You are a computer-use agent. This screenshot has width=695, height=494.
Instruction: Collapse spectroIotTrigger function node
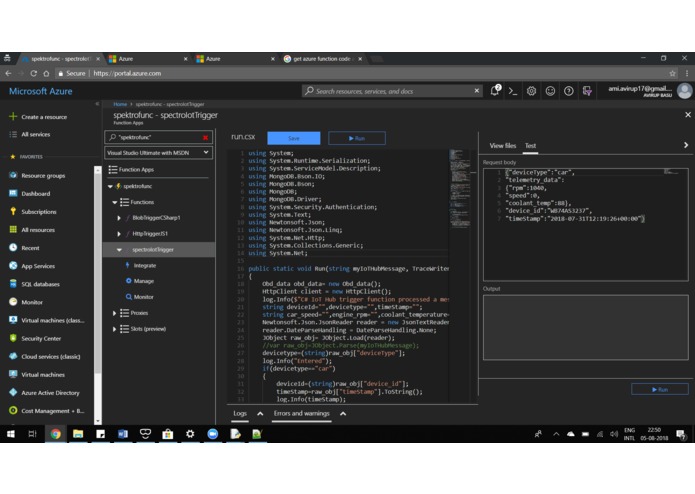pos(119,250)
